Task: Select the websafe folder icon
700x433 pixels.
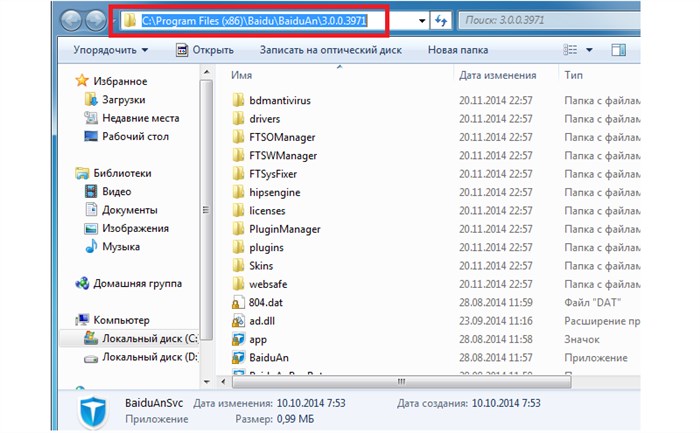Action: [x=238, y=284]
